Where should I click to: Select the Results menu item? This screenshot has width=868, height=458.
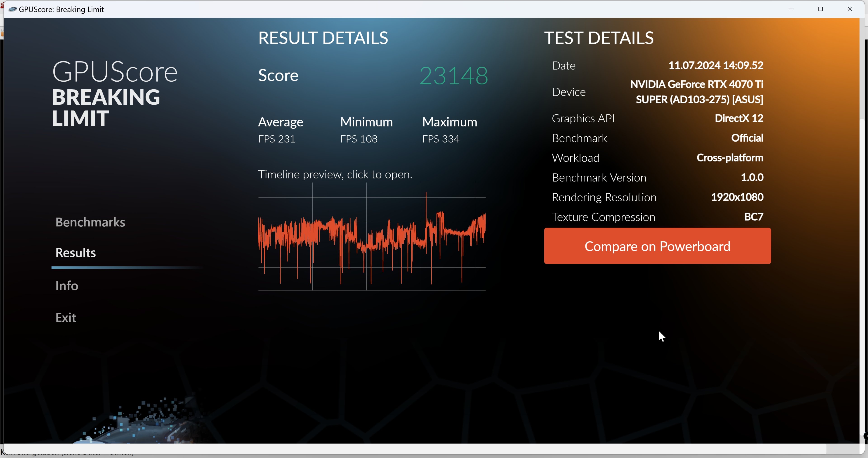tap(75, 253)
